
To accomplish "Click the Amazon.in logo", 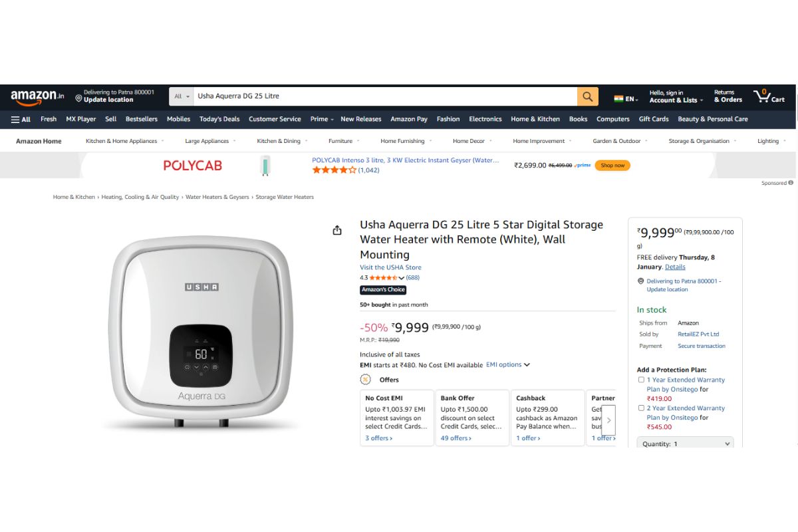I will (x=37, y=97).
